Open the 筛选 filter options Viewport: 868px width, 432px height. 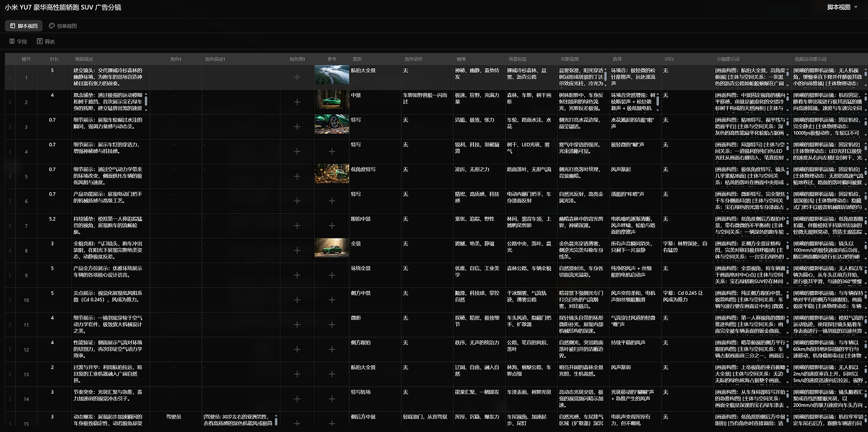pyautogui.click(x=46, y=42)
